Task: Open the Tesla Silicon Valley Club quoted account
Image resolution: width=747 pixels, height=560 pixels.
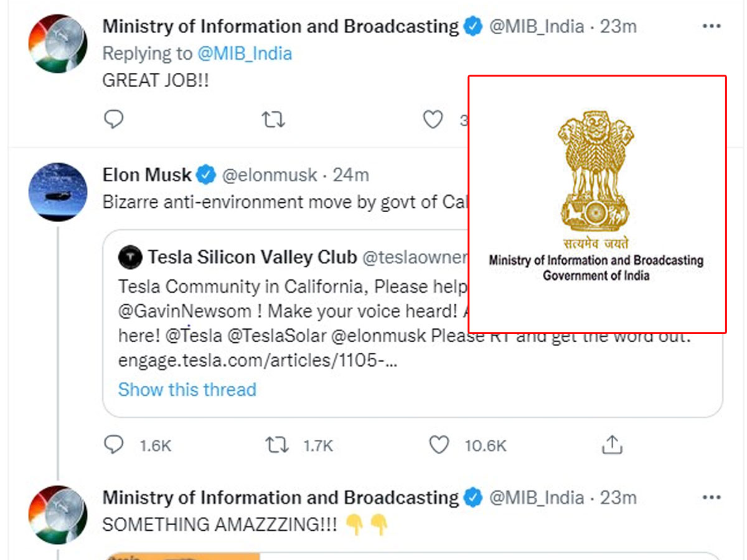Action: point(252,256)
